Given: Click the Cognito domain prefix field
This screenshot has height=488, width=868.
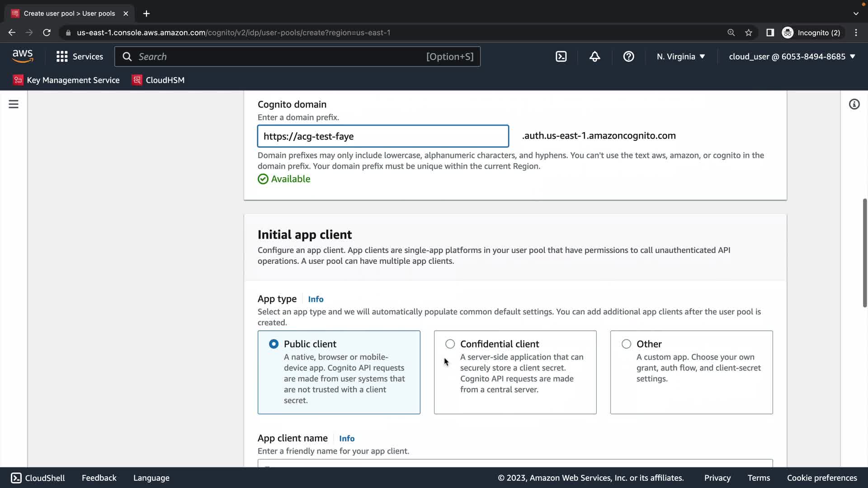Looking at the screenshot, I should [x=383, y=136].
